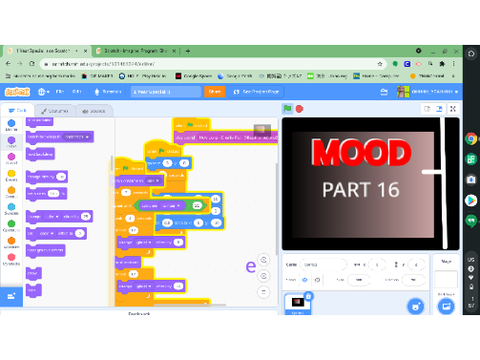Open the language globe dropdown
This screenshot has width=480, height=360.
[43, 92]
